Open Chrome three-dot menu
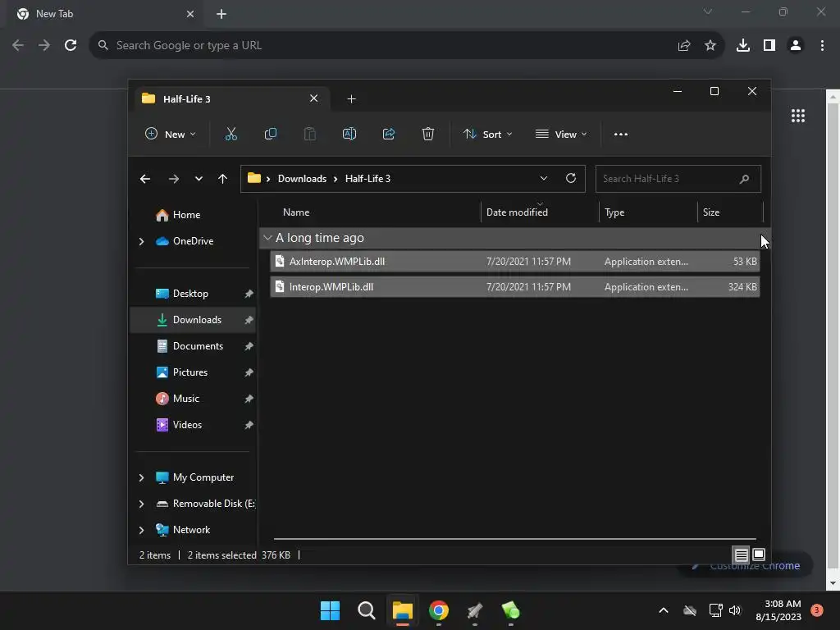 click(822, 46)
